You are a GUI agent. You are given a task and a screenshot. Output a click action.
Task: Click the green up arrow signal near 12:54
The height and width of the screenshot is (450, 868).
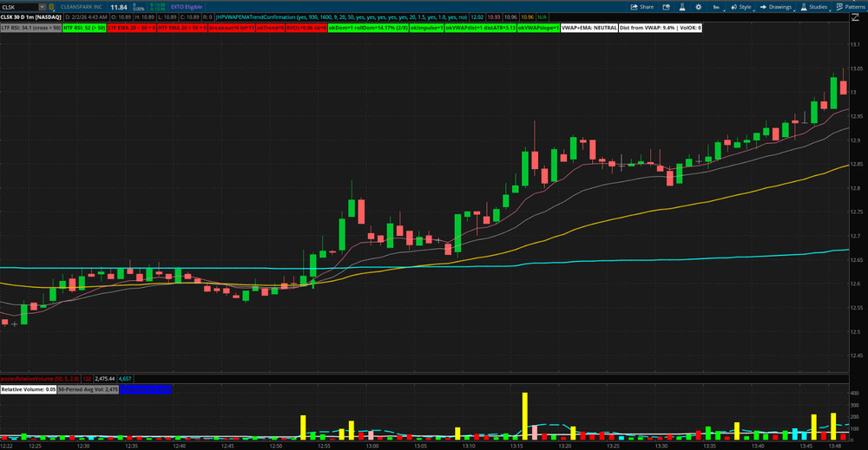(313, 284)
